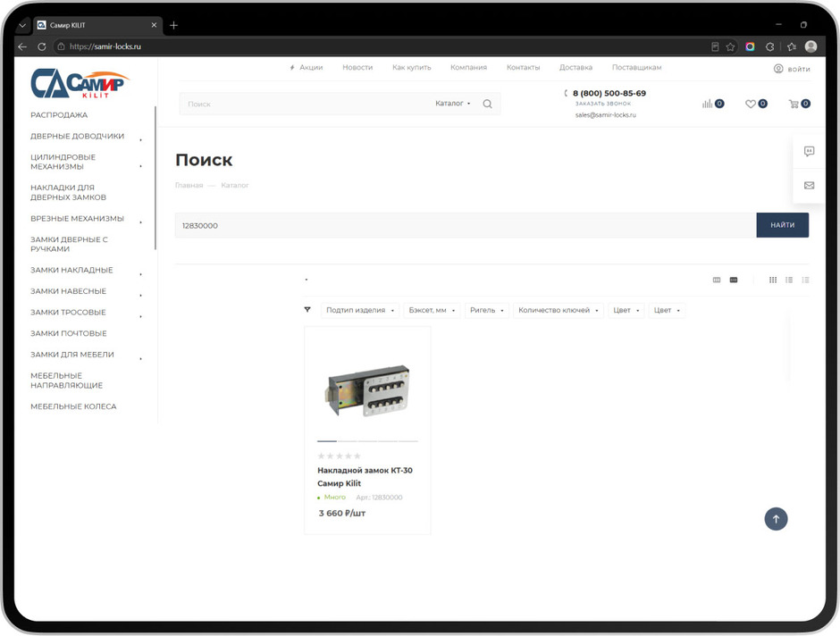Expand the Ригель filter
Screen dimensions: 840x636
(486, 310)
